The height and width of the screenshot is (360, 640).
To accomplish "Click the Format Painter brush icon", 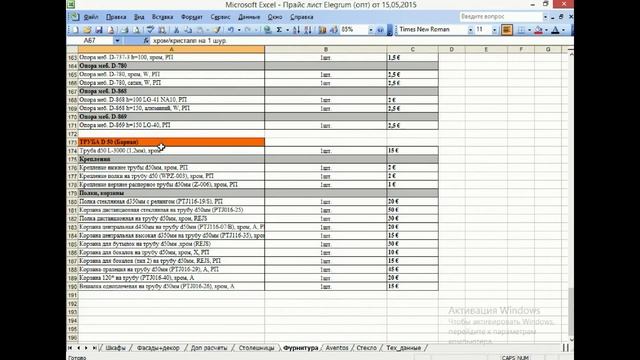I will click(x=217, y=30).
